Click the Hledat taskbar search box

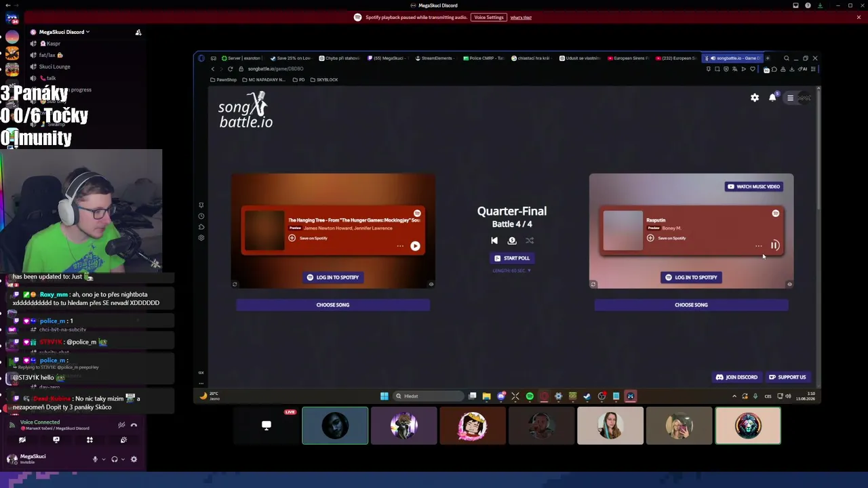pos(429,396)
